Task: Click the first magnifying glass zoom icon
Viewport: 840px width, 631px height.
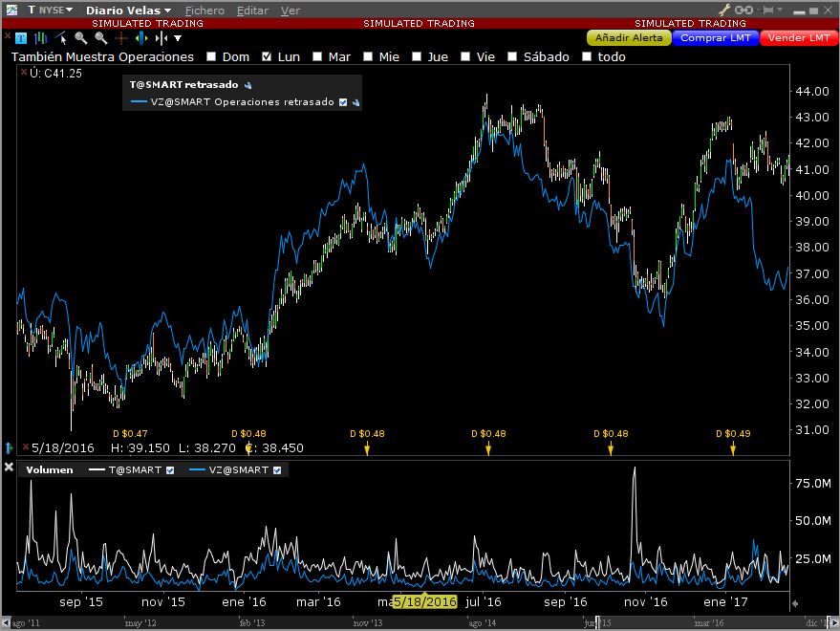Action: point(80,38)
